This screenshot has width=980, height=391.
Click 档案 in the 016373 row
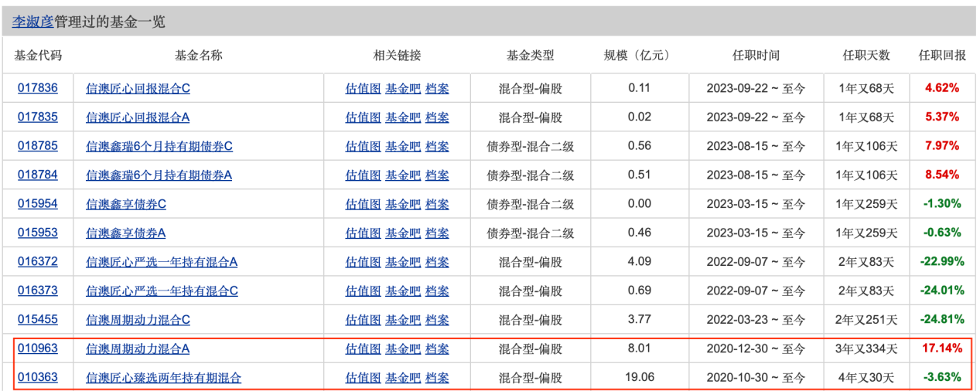point(437,291)
